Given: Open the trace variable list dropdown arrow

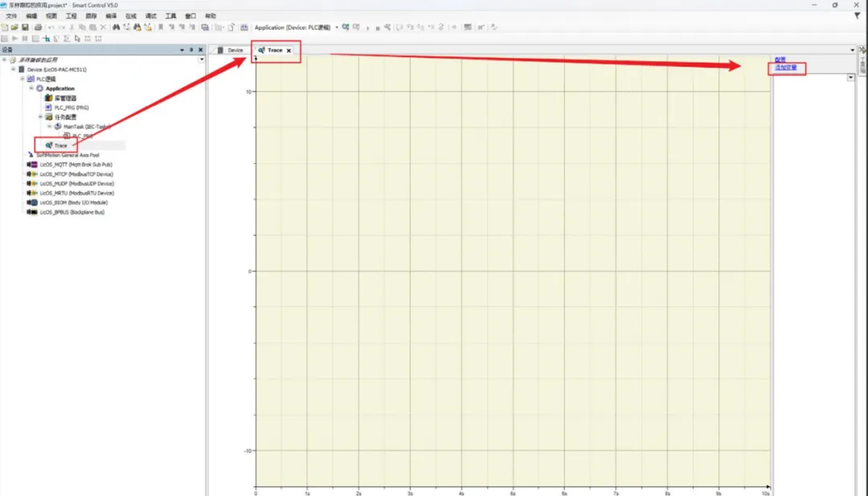Looking at the screenshot, I should (850, 78).
